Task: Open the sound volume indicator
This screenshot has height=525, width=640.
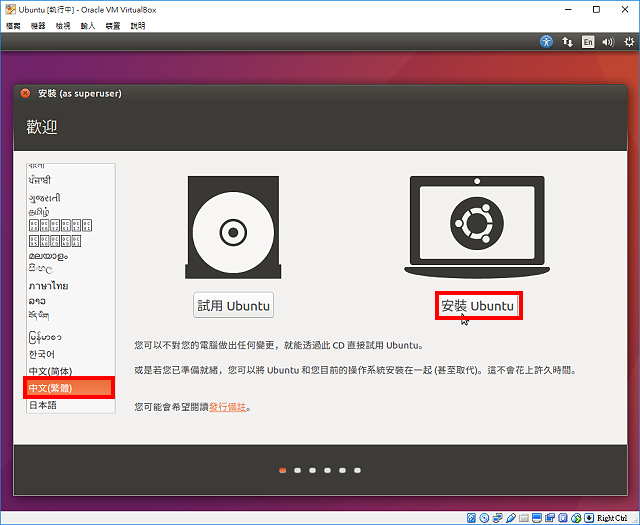Action: click(608, 42)
